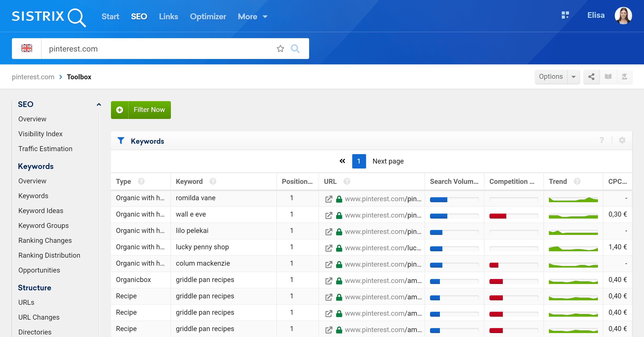Open URL link for lucky penny shop
Image resolution: width=644 pixels, height=337 pixels.
tap(383, 248)
